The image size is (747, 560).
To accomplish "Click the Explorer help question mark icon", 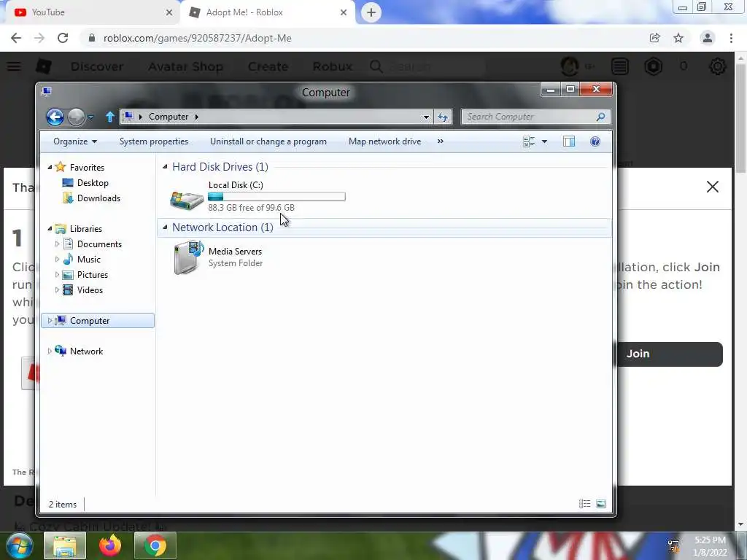I will pos(595,141).
